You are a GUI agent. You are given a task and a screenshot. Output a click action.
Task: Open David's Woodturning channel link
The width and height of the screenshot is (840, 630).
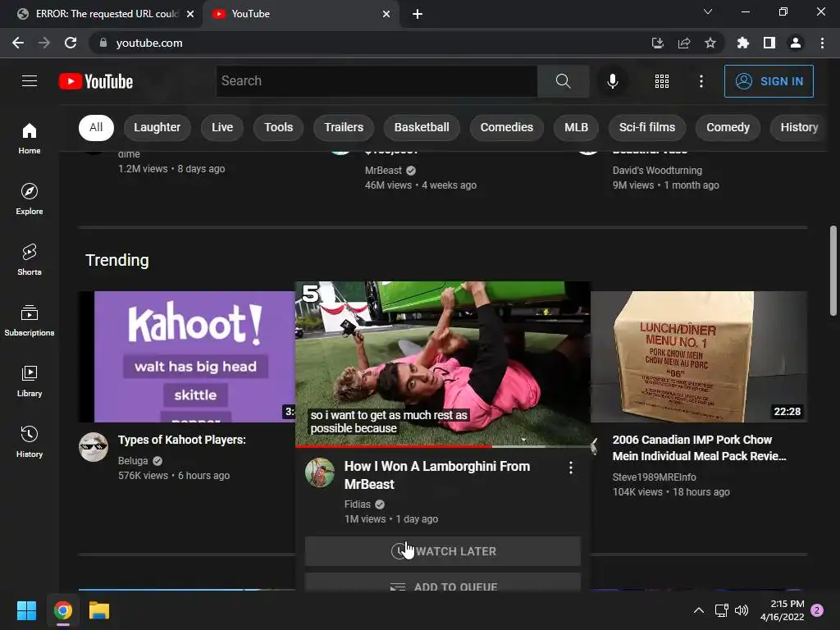[x=657, y=171]
